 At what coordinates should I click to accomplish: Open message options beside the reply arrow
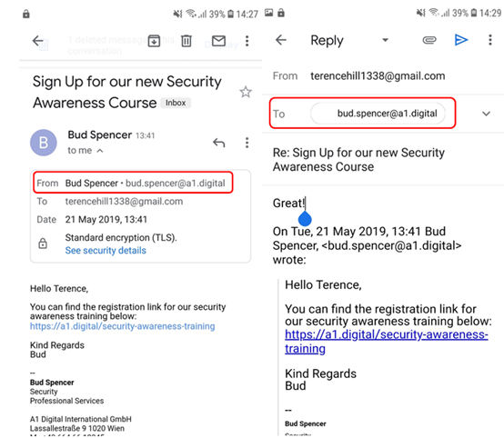coord(247,143)
